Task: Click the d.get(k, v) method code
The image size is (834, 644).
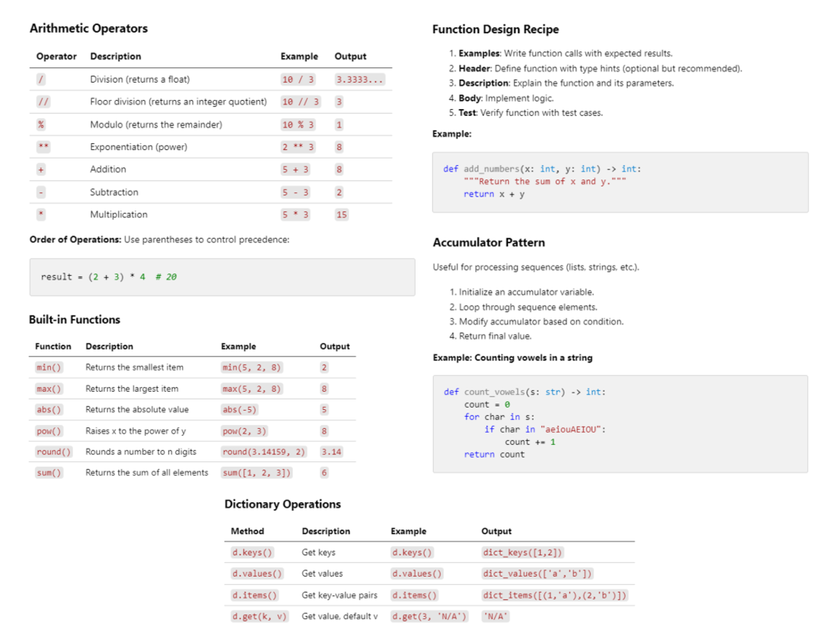Action: pyautogui.click(x=259, y=616)
